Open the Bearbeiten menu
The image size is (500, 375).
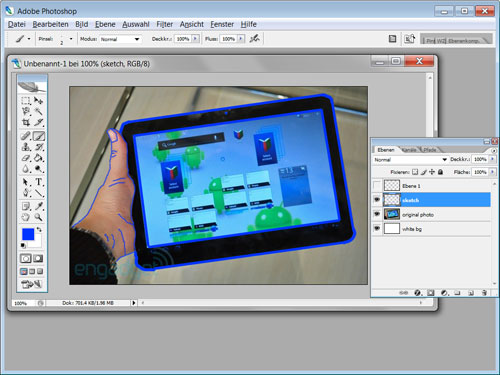[50, 24]
